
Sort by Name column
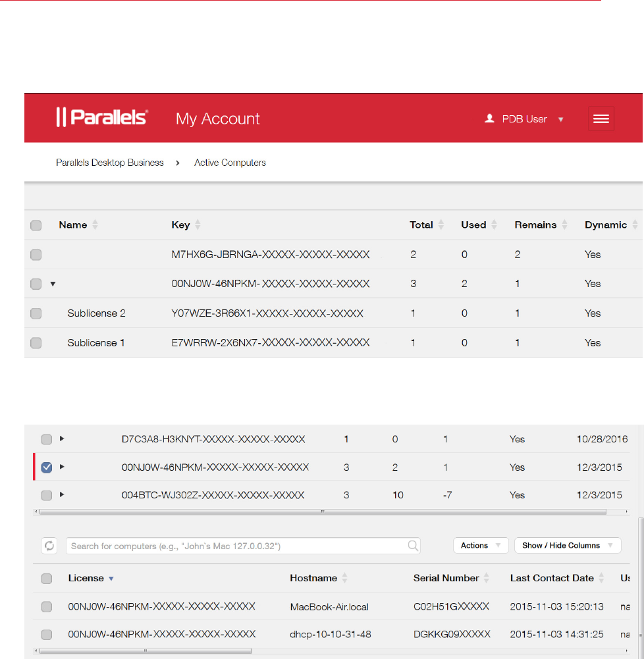95,225
